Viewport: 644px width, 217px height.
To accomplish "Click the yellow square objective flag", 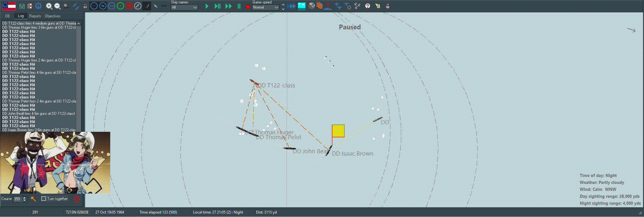I will point(338,131).
